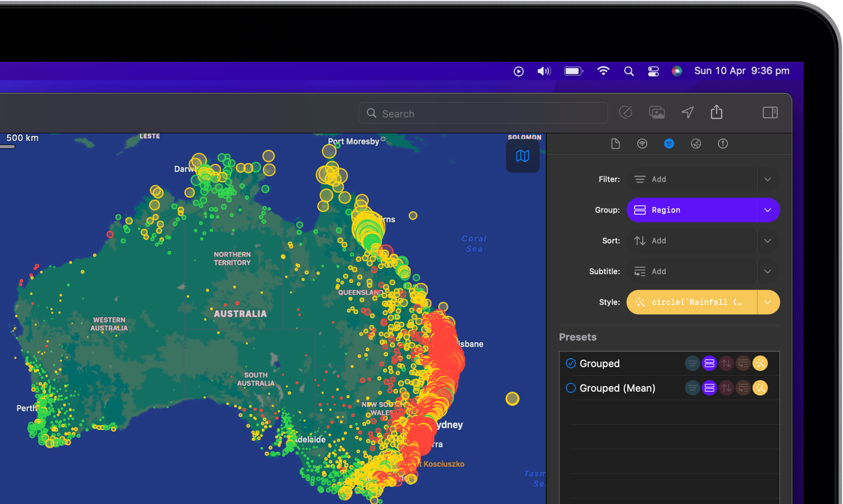Click the yellow style wand in Grouped (Mean)
The image size is (843, 504).
point(760,388)
